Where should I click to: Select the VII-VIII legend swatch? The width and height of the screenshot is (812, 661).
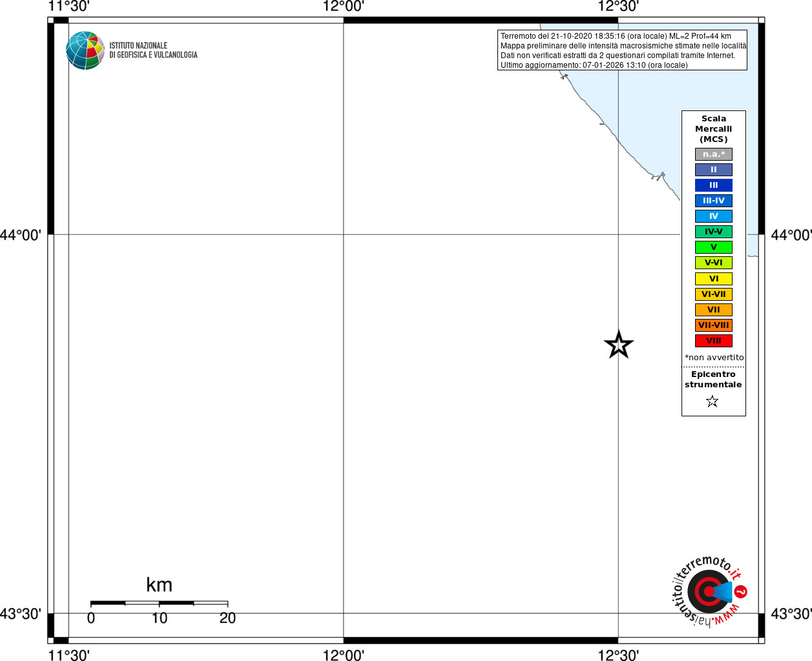(714, 325)
